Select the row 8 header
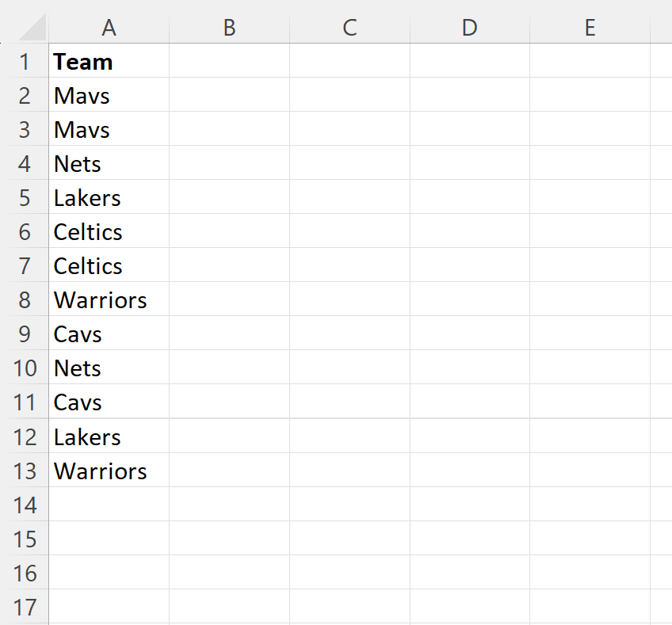672x625 pixels. tap(25, 299)
